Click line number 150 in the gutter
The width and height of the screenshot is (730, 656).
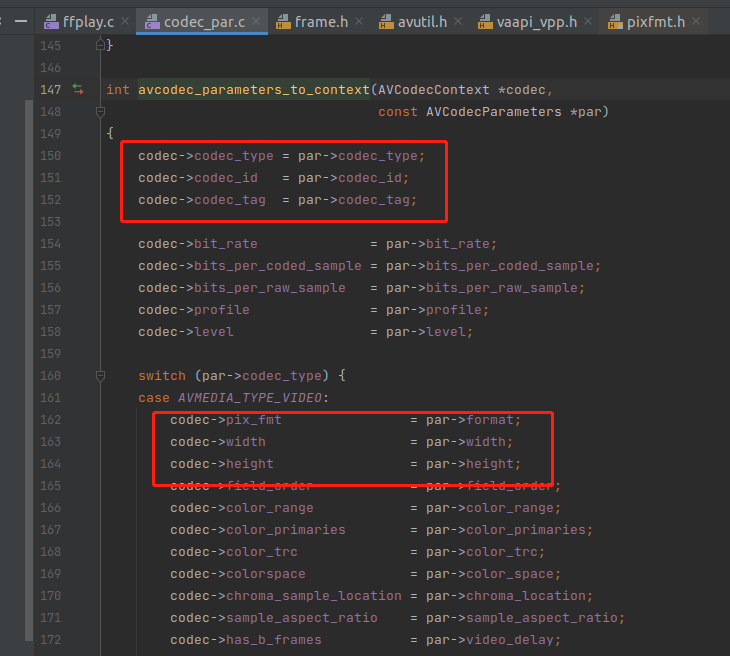pyautogui.click(x=50, y=156)
